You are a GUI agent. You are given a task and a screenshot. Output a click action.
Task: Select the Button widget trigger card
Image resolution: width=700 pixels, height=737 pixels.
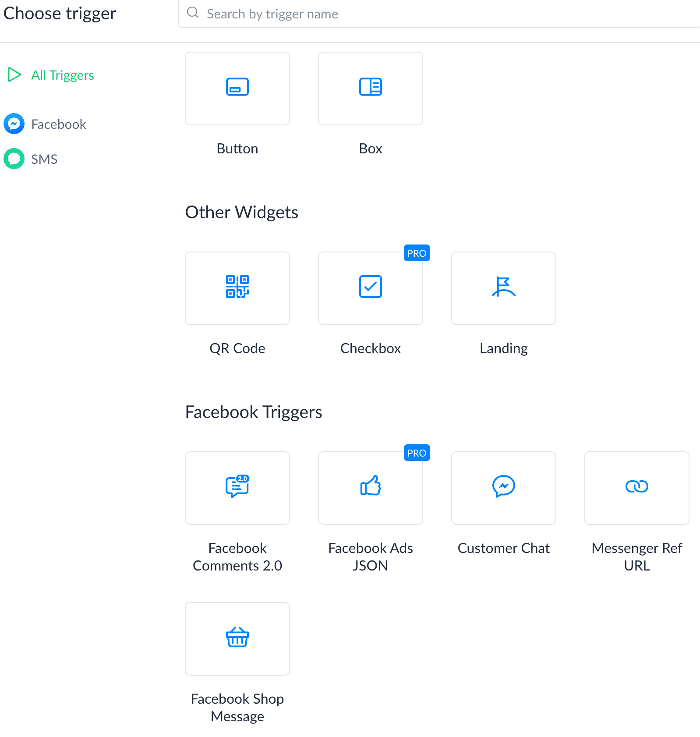click(237, 89)
